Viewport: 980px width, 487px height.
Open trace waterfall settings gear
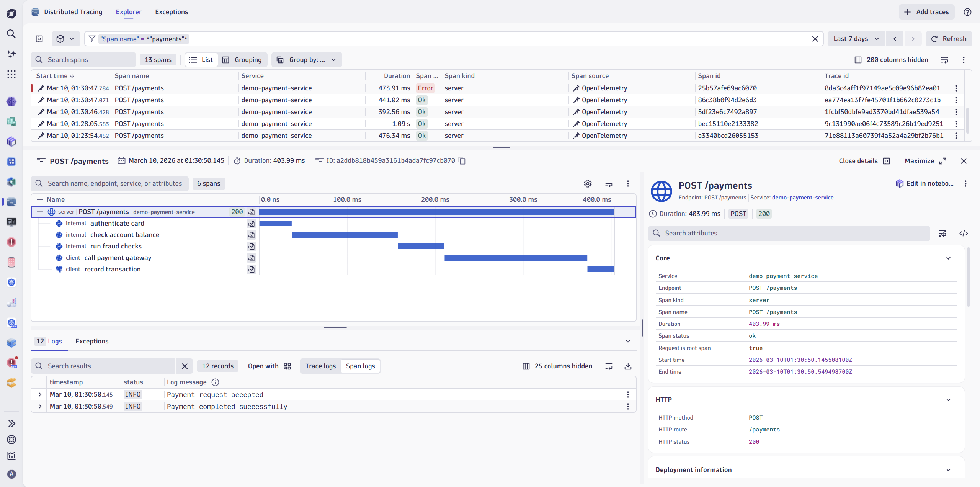pos(588,183)
